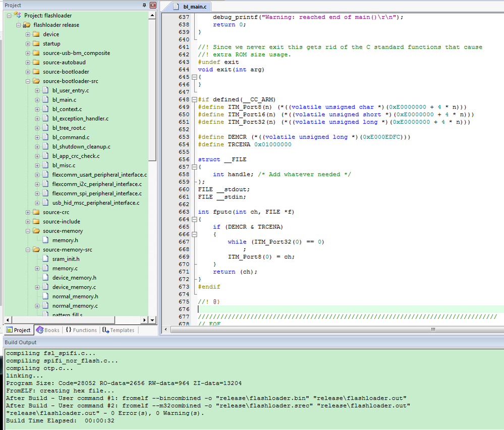
Task: Collapse the flashloader release target node
Action: 19,25
